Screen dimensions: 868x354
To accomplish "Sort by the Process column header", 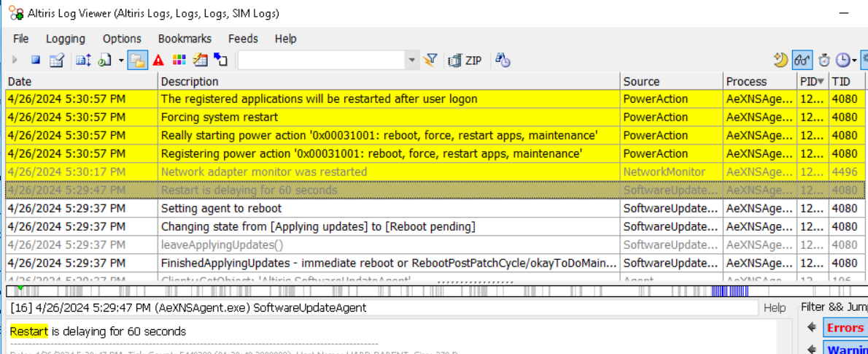I will 760,82.
